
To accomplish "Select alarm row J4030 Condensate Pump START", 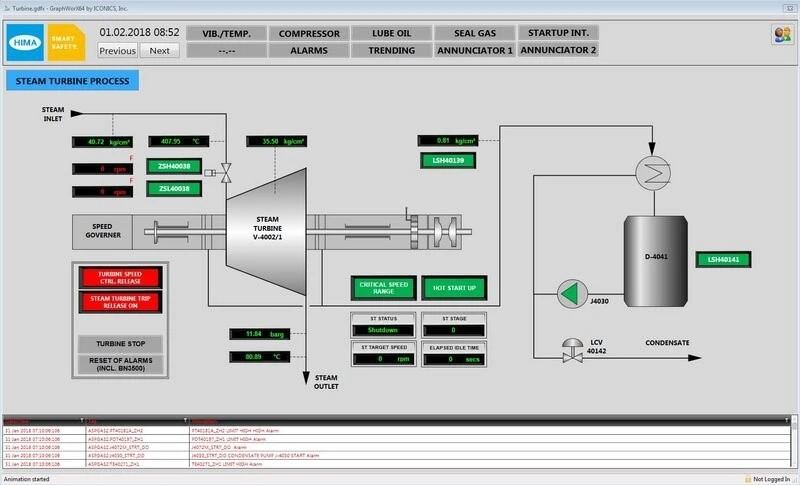I will point(396,455).
